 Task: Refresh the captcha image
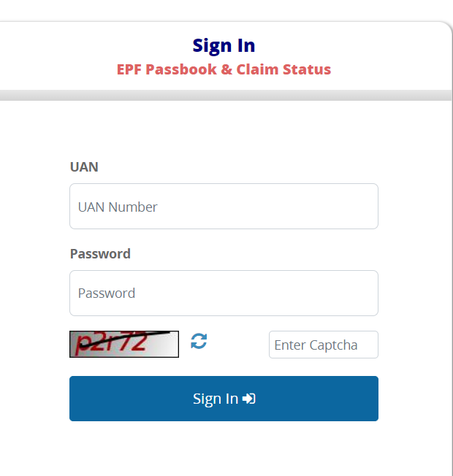[199, 341]
